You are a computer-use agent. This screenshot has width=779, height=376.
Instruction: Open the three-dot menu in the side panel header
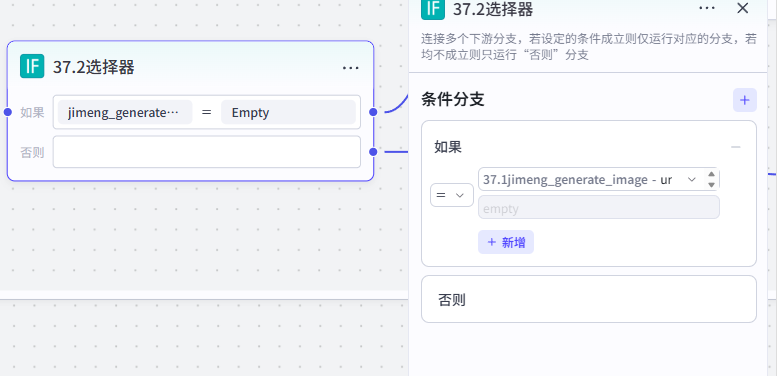(707, 8)
